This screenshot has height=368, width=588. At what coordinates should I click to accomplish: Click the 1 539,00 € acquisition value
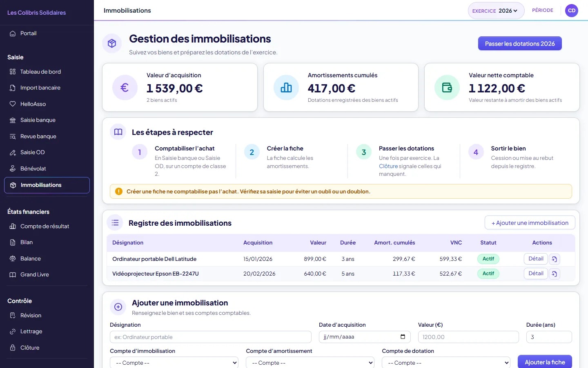coord(174,88)
